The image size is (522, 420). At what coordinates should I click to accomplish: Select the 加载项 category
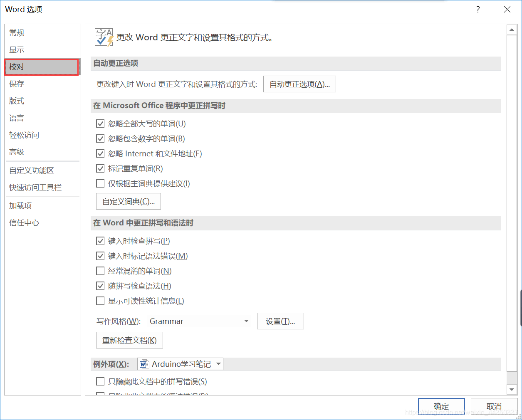tap(42, 206)
